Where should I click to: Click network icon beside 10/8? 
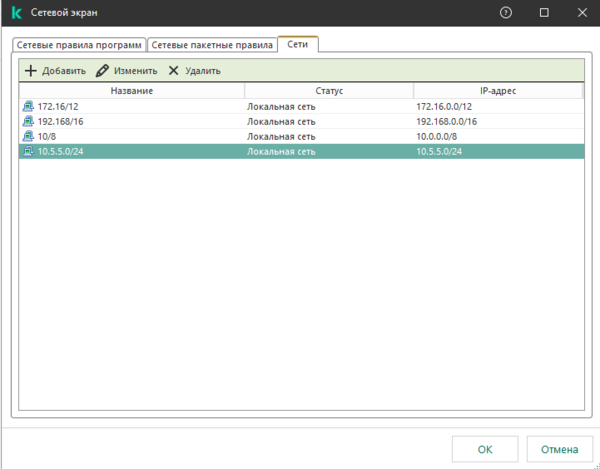pyautogui.click(x=28, y=136)
